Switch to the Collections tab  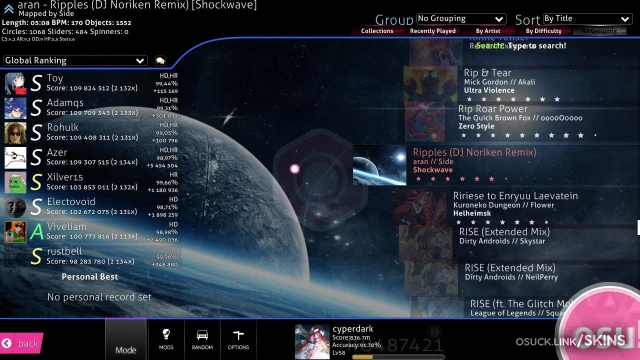point(377,31)
